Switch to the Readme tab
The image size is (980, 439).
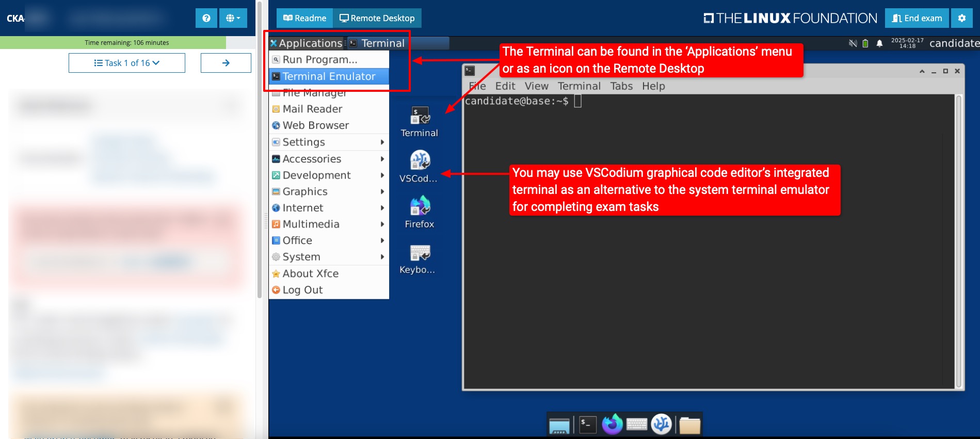pos(305,18)
